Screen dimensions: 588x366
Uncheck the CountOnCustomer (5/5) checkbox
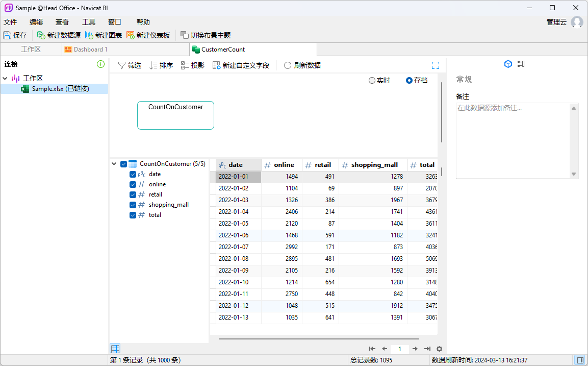[x=123, y=164]
